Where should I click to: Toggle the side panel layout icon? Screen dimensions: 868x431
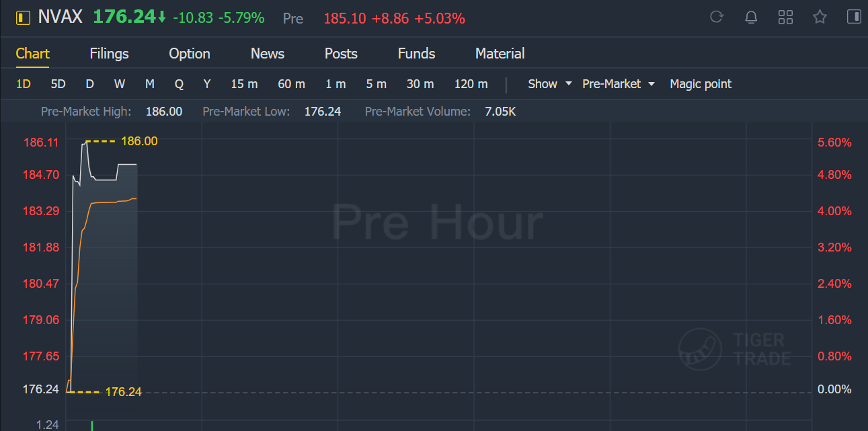click(854, 17)
